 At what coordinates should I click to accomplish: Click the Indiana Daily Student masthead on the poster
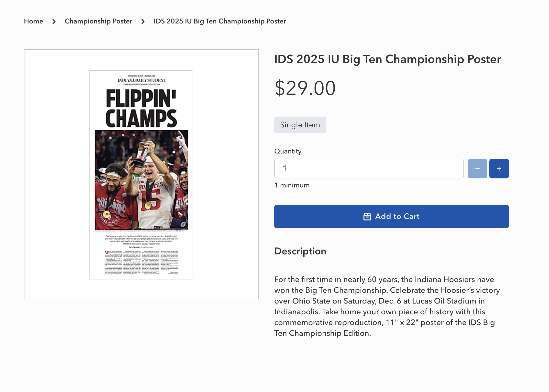click(142, 80)
